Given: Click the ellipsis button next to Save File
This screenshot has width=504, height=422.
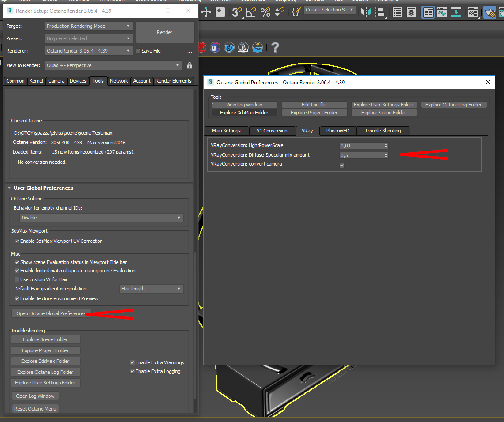Looking at the screenshot, I should 189,51.
